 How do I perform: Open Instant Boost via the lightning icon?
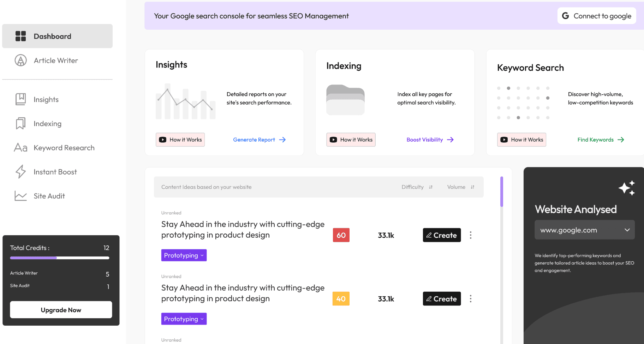click(21, 172)
